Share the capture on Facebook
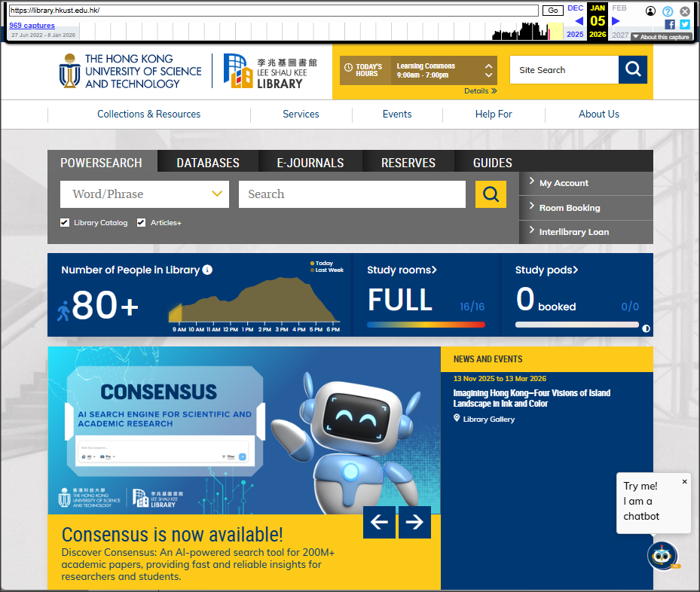 click(670, 25)
